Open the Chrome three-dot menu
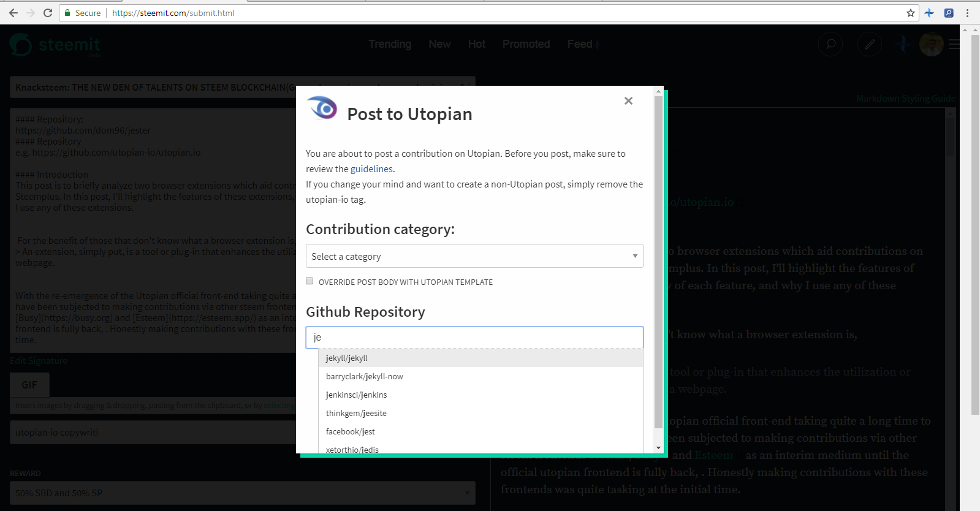 pos(968,13)
